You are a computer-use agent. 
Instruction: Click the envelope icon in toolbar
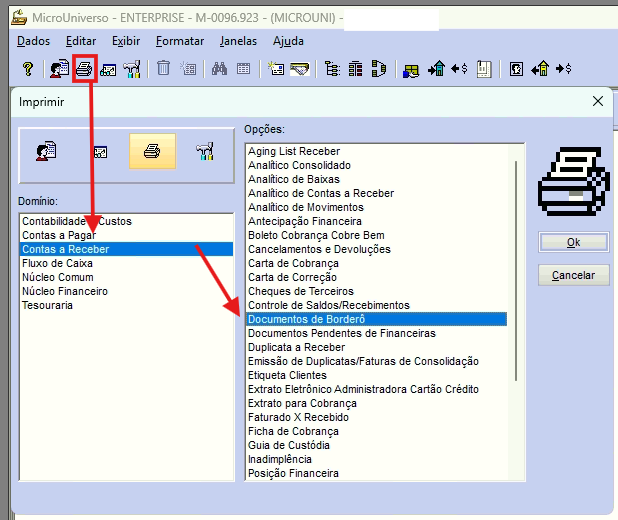click(x=300, y=69)
